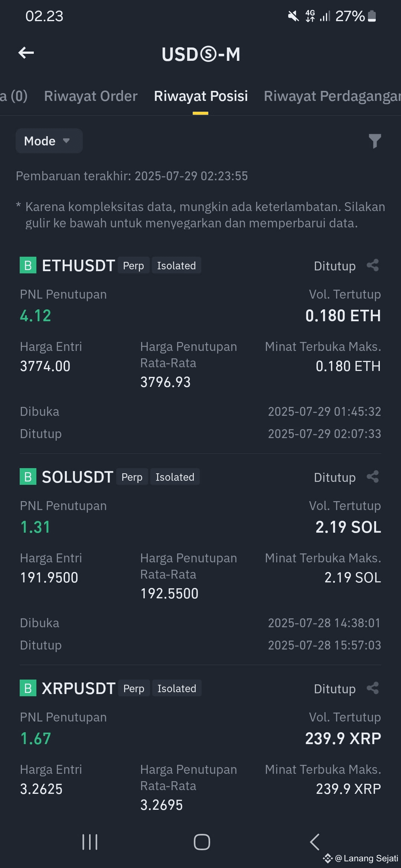Image resolution: width=401 pixels, height=868 pixels.
Task: Open Android recent apps button
Action: coord(90,842)
